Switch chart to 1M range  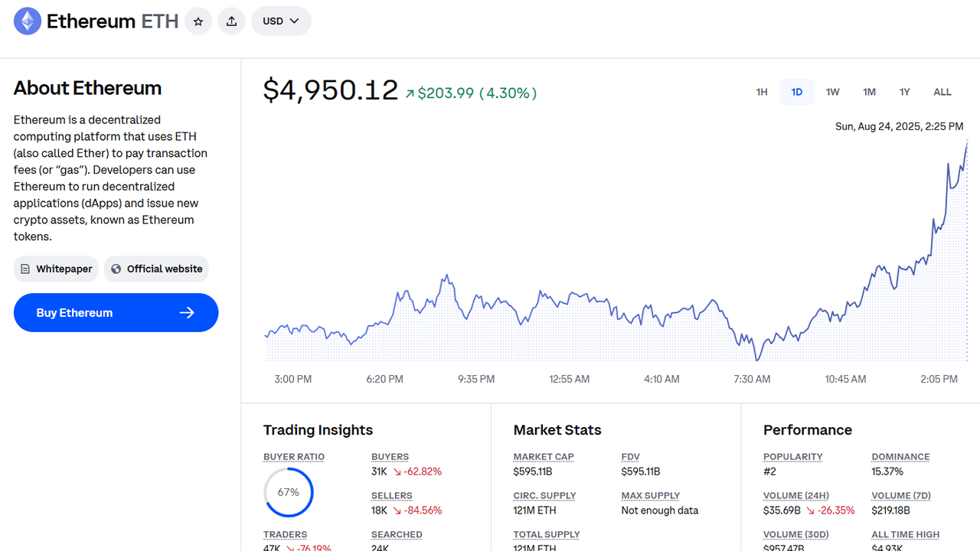pyautogui.click(x=869, y=92)
